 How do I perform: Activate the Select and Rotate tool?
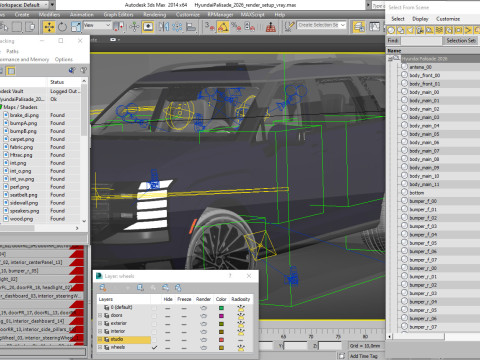click(62, 27)
